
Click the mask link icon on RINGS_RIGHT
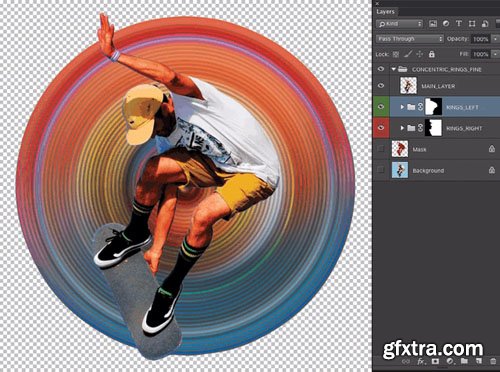(421, 128)
